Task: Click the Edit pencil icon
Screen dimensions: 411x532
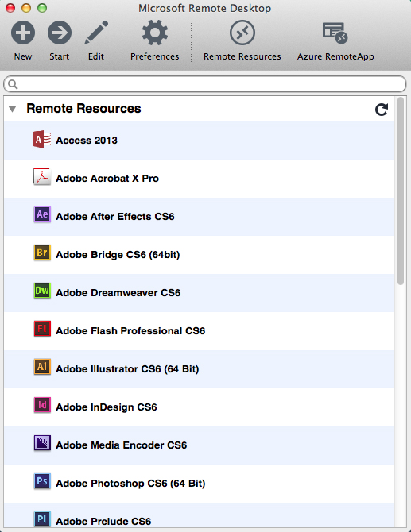Action: pos(96,33)
